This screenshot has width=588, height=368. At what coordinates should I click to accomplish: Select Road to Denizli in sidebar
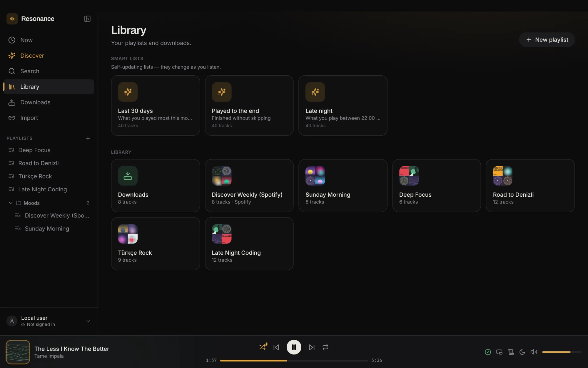pyautogui.click(x=49, y=163)
